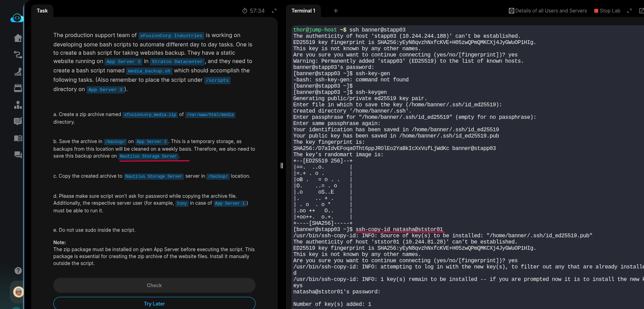Open terminal in a new window

click(x=641, y=11)
